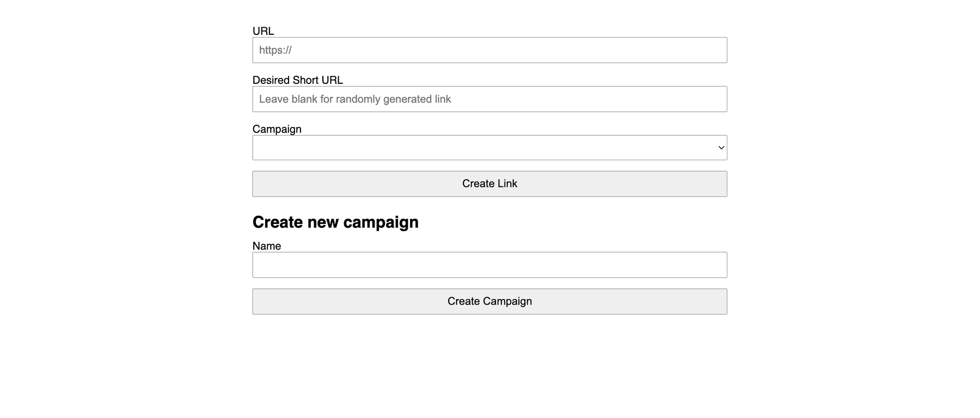980x418 pixels.
Task: Click the "Desired Short URL" label
Action: click(297, 80)
